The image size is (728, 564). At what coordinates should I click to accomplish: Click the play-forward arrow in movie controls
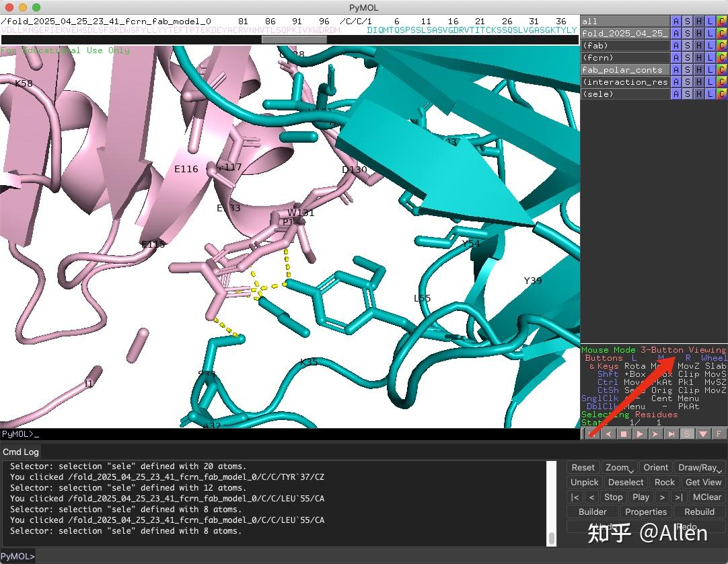coord(640,433)
